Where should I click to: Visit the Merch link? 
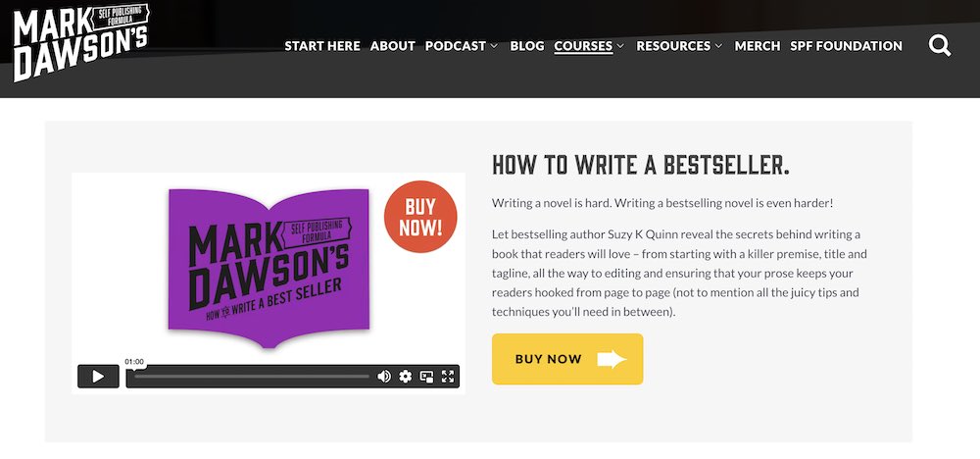click(758, 46)
